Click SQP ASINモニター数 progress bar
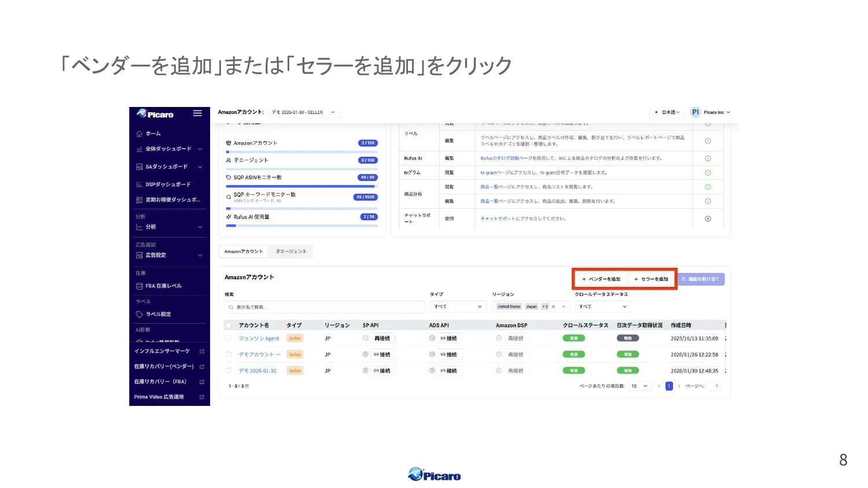868x488 pixels. [301, 186]
